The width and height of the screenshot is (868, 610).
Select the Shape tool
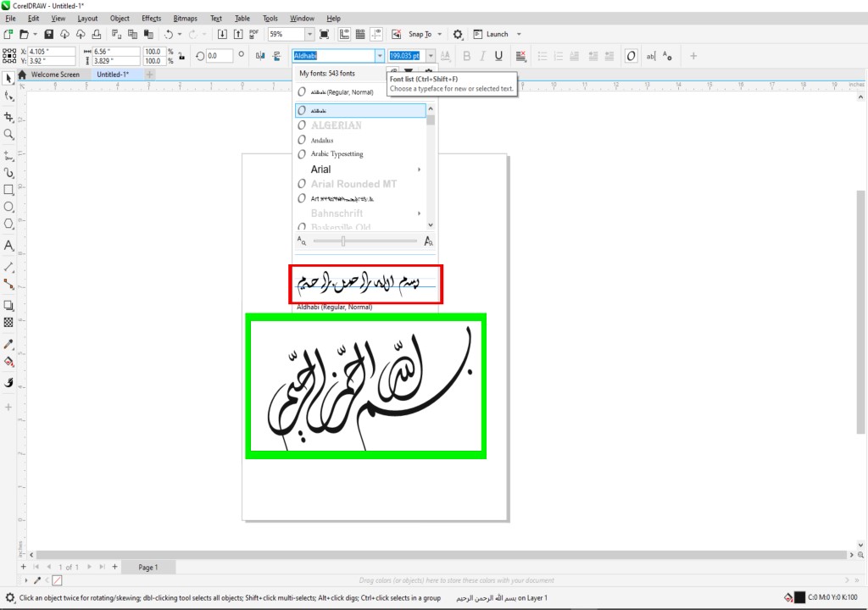click(x=8, y=97)
